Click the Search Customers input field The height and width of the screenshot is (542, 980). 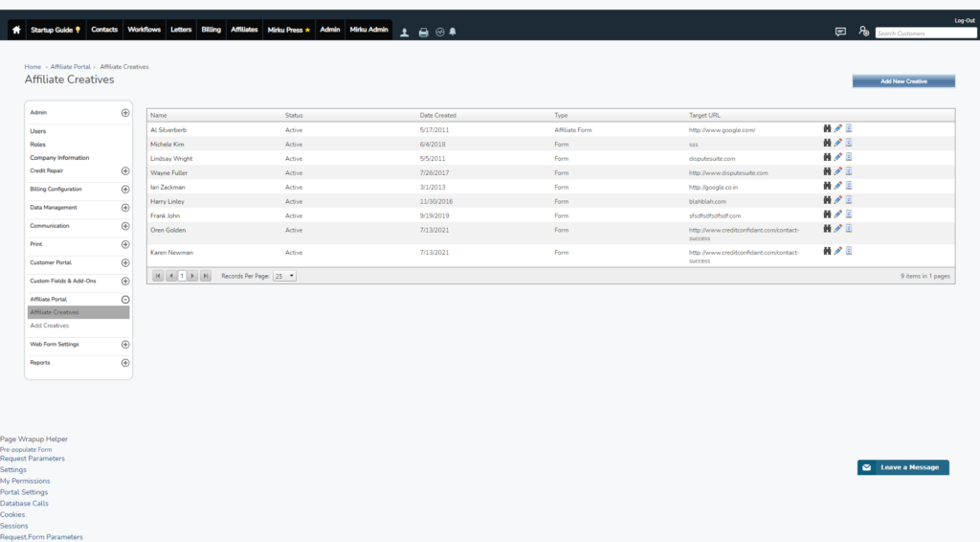[925, 33]
